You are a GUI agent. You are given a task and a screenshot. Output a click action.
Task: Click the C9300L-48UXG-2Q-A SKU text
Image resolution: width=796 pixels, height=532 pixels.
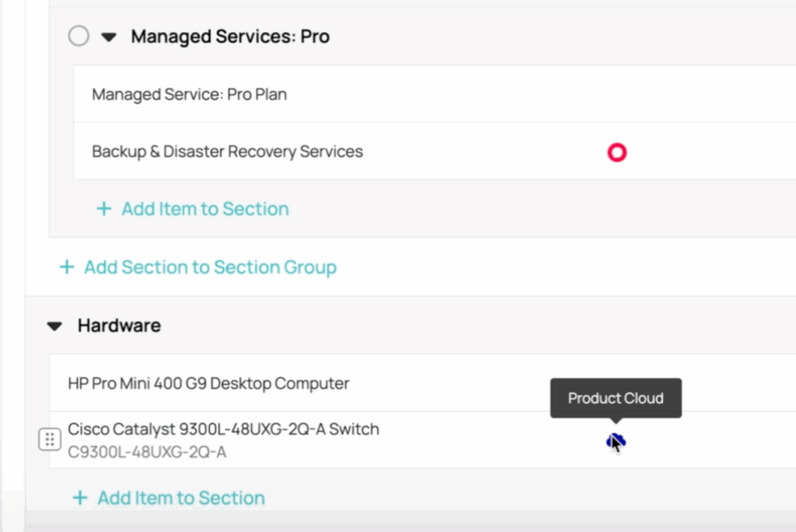coord(147,452)
